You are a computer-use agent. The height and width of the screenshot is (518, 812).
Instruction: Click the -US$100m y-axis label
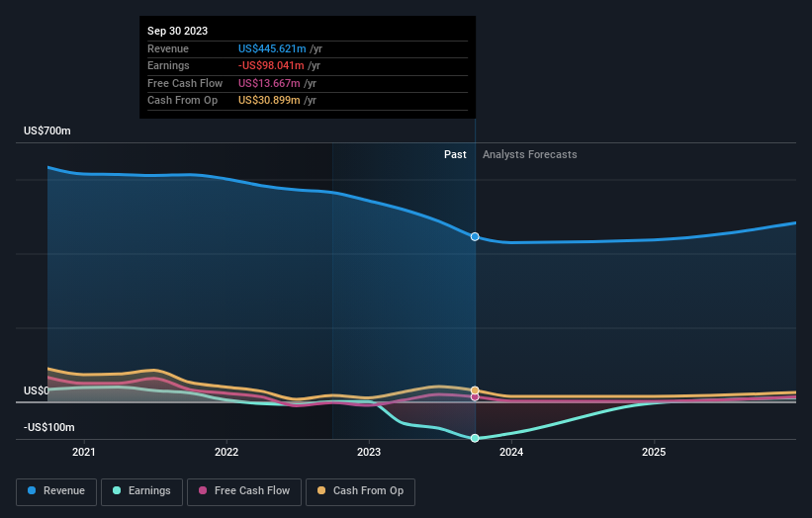pyautogui.click(x=49, y=427)
